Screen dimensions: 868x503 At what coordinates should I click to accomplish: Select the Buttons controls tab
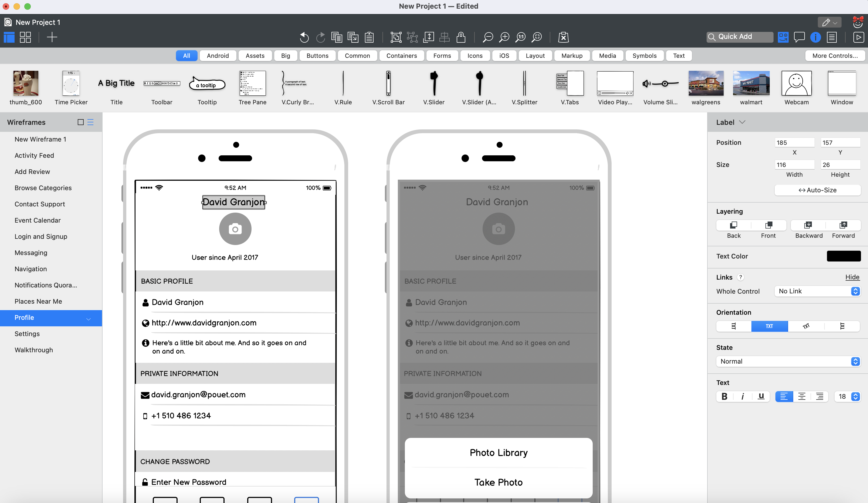pyautogui.click(x=317, y=55)
